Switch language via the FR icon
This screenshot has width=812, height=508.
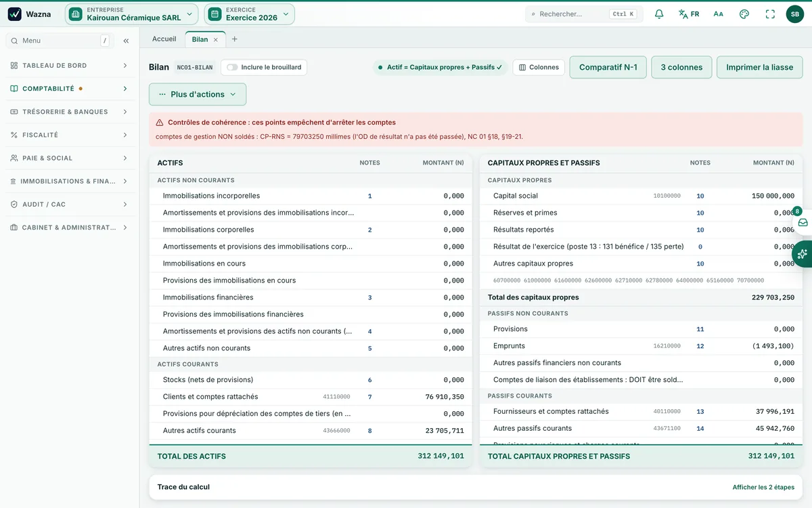[689, 14]
